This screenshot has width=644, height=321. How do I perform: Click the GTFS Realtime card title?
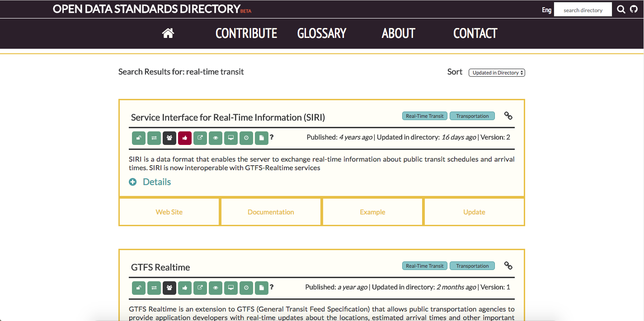(160, 267)
